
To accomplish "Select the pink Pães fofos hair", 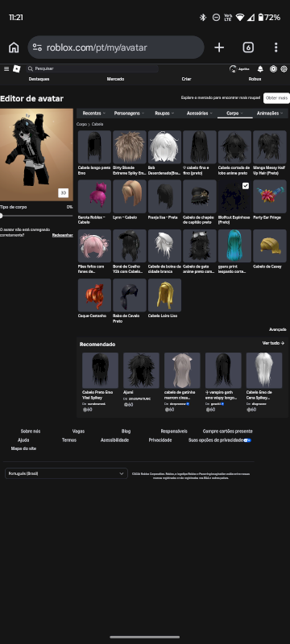I will (94, 246).
